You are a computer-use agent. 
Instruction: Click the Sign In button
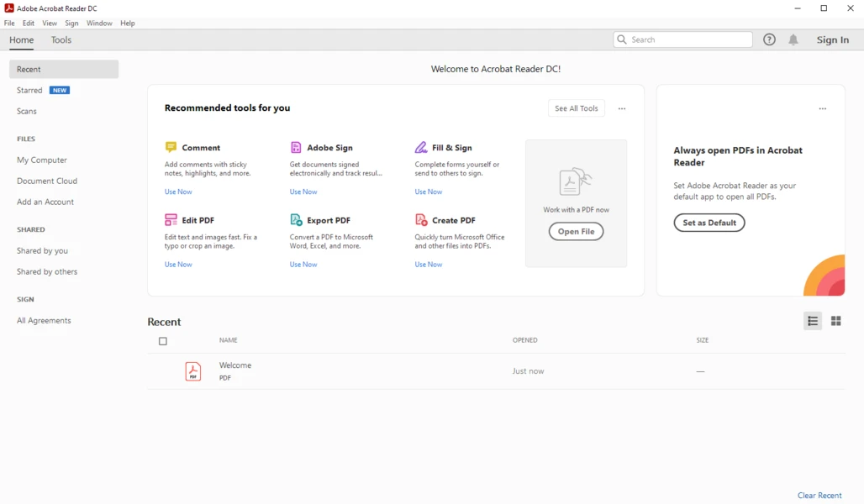[x=833, y=39]
